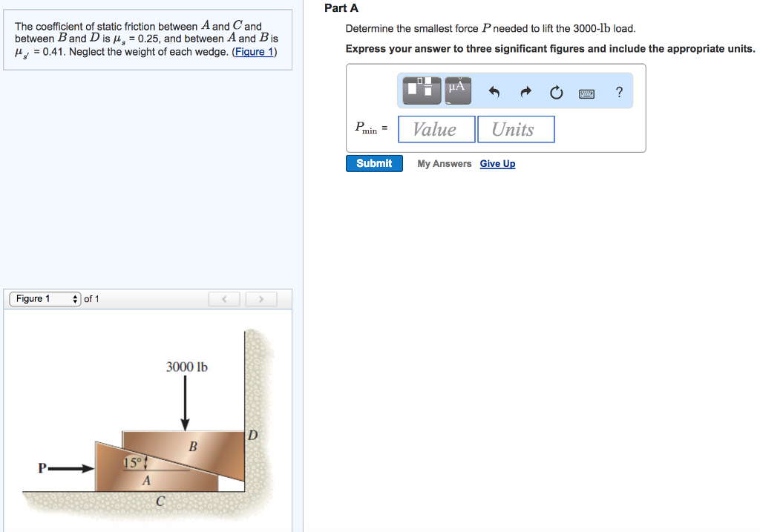Screen dimensions: 760x532
Task: Open the equation template formatting icon
Action: [x=420, y=90]
